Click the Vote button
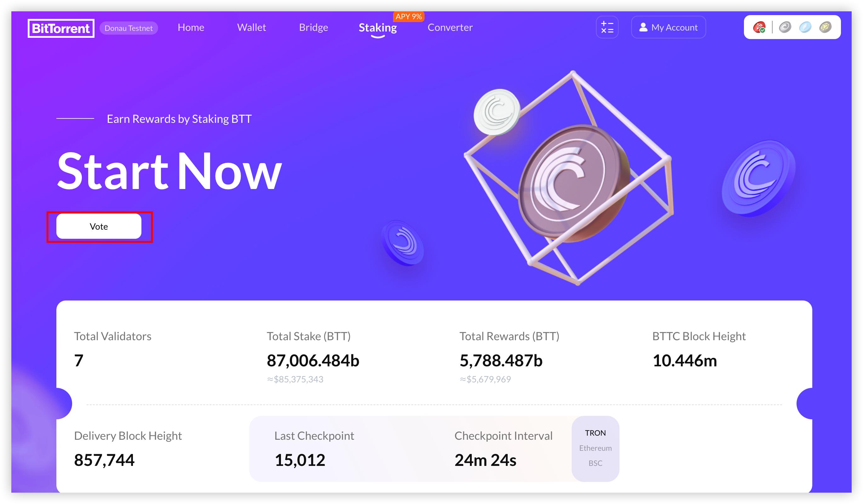 [x=99, y=226]
